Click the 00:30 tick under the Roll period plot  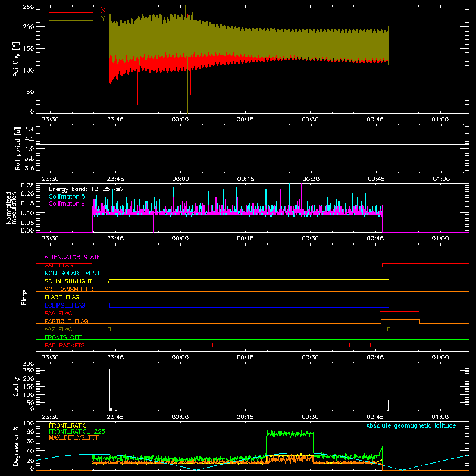(311, 179)
